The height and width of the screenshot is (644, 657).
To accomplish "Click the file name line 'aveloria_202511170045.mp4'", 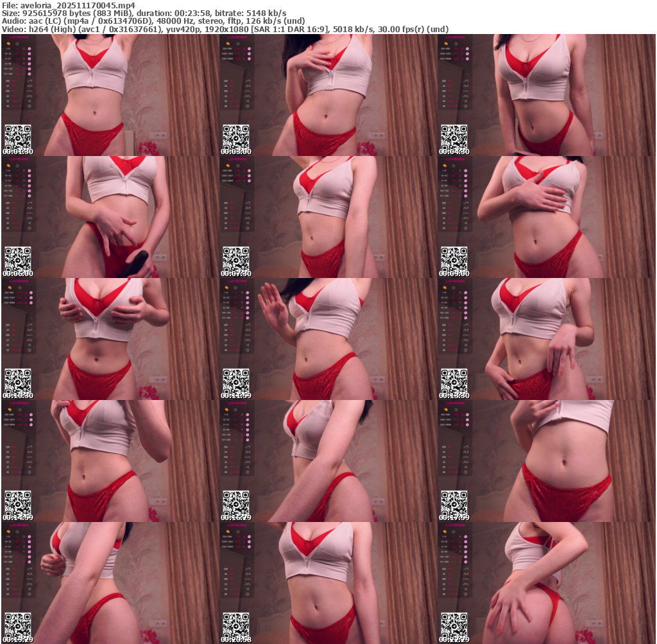I will (69, 5).
